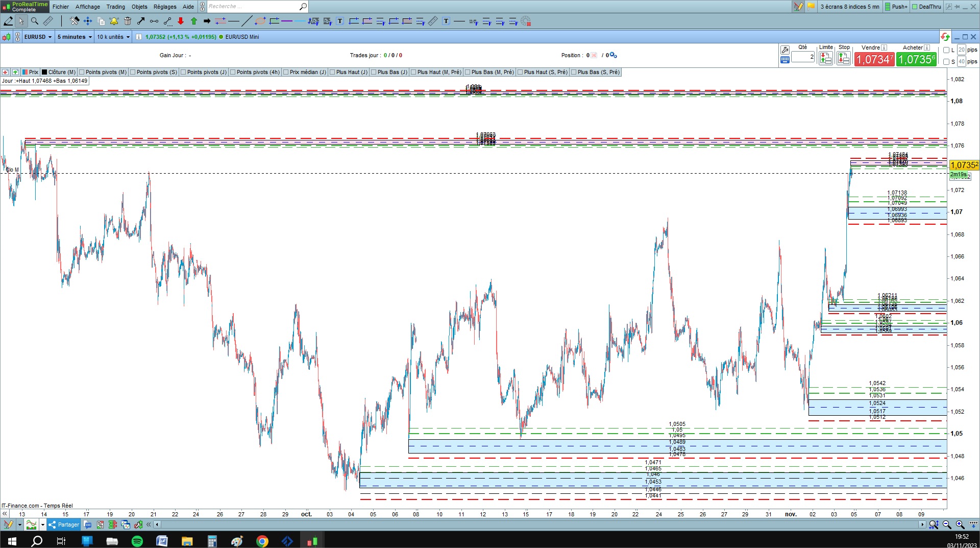Choose the magnifier zoom tool
The width and height of the screenshot is (980, 548).
point(35,21)
